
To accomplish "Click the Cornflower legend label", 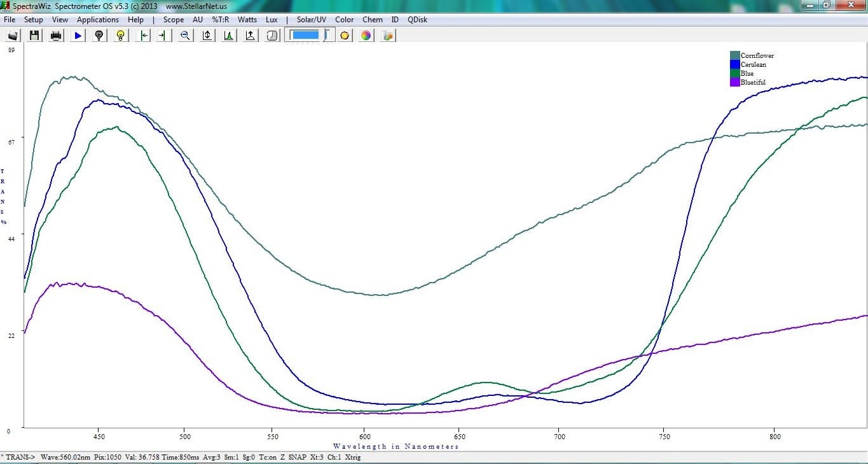I will (757, 55).
